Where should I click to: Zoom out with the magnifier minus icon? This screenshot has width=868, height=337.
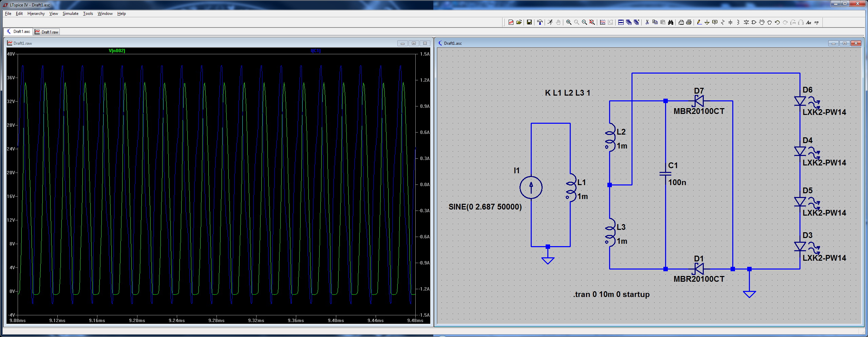click(x=584, y=22)
